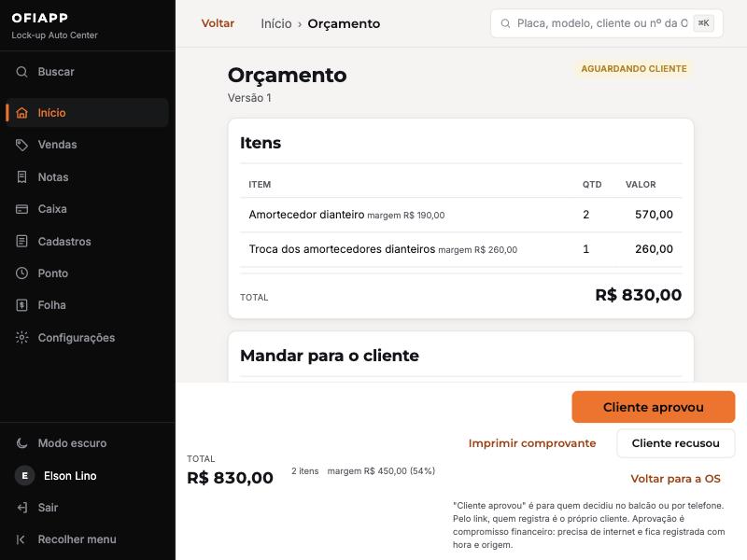Click the Orçamento breadcrumb label
The height and width of the screenshot is (560, 747).
pos(344,24)
